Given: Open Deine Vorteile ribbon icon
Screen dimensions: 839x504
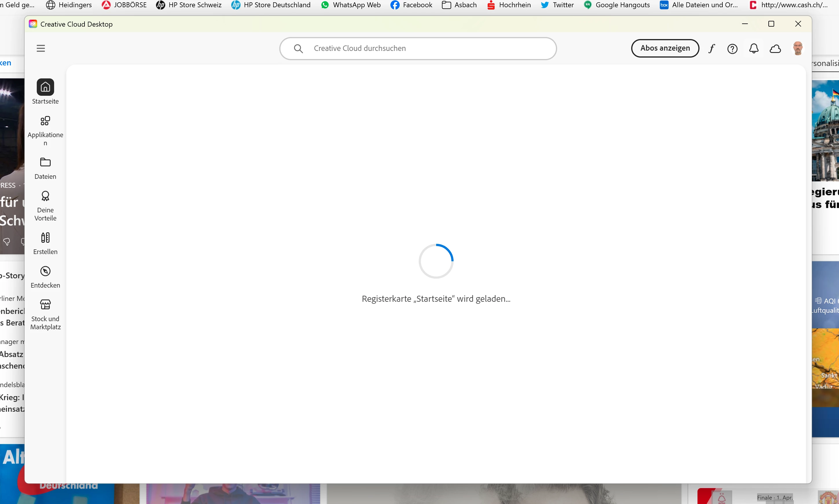Looking at the screenshot, I should (x=45, y=196).
